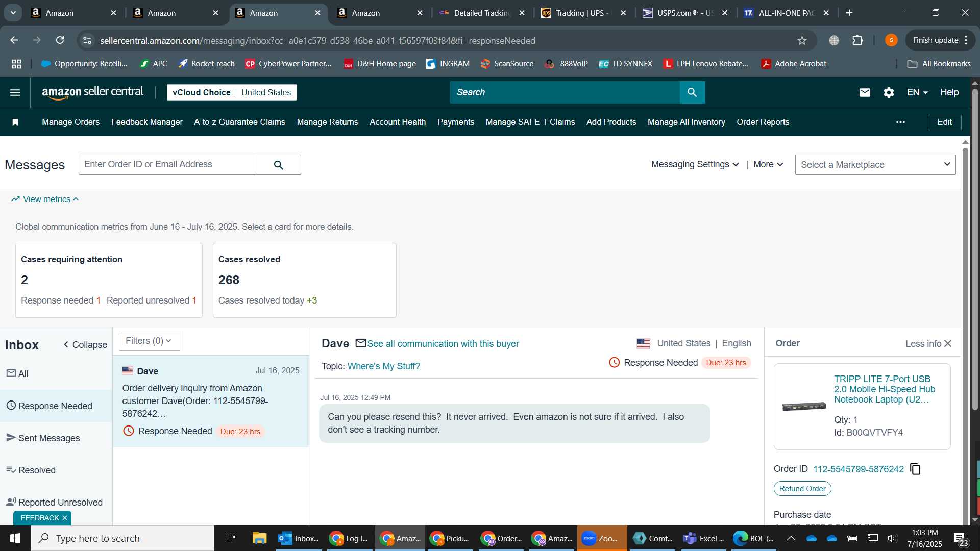Viewport: 980px width, 551px height.
Task: Open settings gear in Seller Central header
Action: tap(889, 92)
